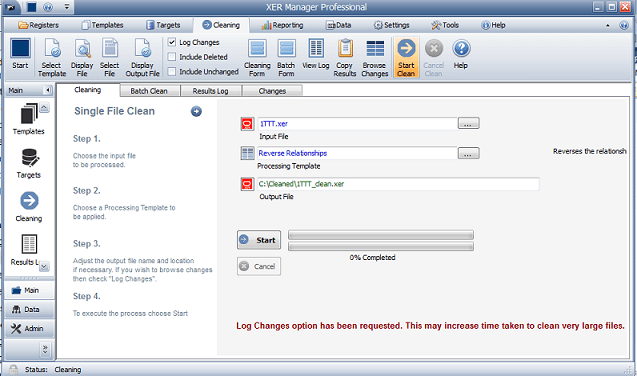Uncheck the Log Changes checkbox
The image size is (637, 376).
tap(172, 42)
